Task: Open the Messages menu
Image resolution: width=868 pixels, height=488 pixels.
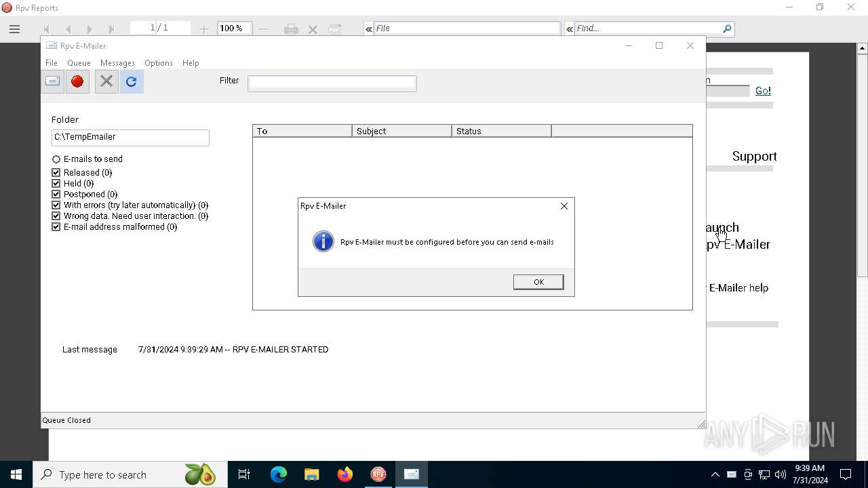Action: [117, 63]
